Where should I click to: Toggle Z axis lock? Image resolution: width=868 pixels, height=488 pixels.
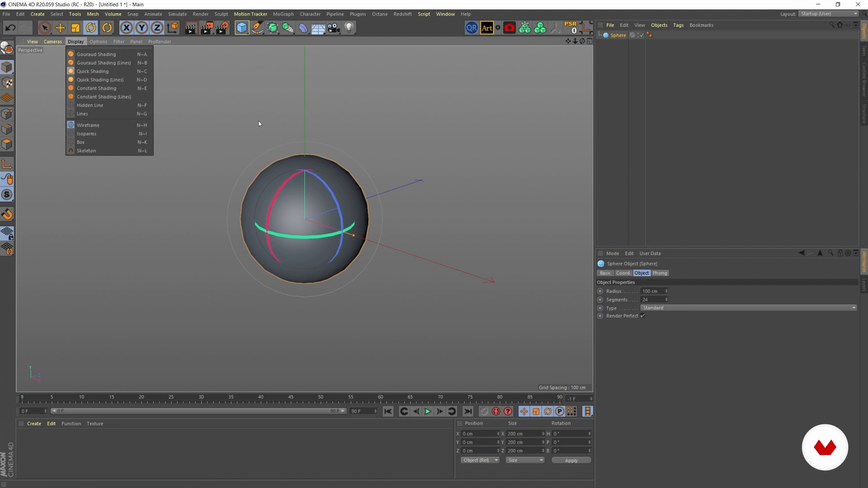pos(157,28)
